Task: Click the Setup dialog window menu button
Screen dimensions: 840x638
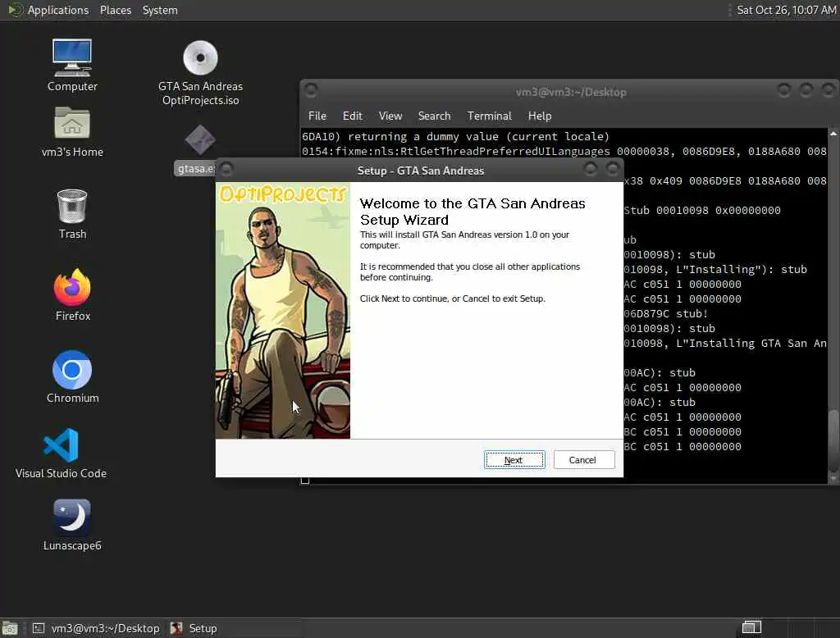Action: tap(226, 170)
